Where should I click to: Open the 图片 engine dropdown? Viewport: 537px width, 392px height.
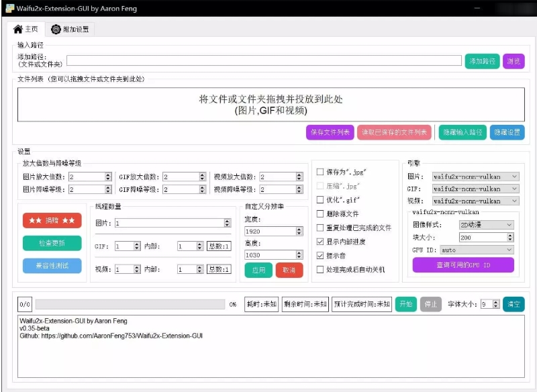click(475, 177)
